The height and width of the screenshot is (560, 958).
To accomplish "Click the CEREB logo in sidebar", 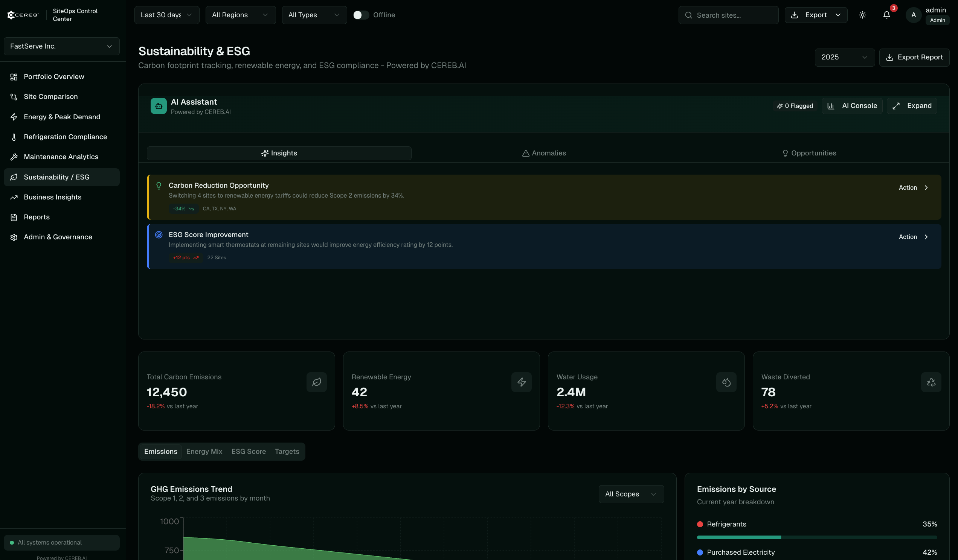I will click(x=23, y=15).
